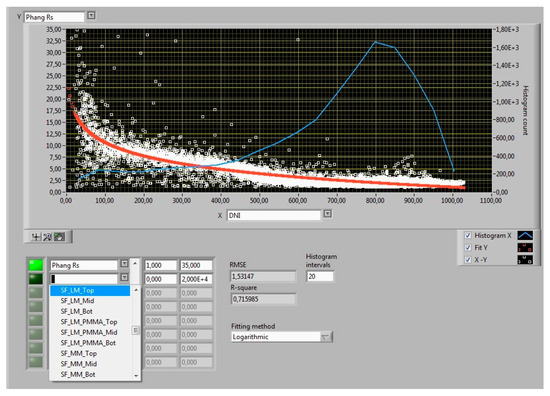This screenshot has width=550, height=396.
Task: Click the X-Y plot legend icon
Action: 525,260
